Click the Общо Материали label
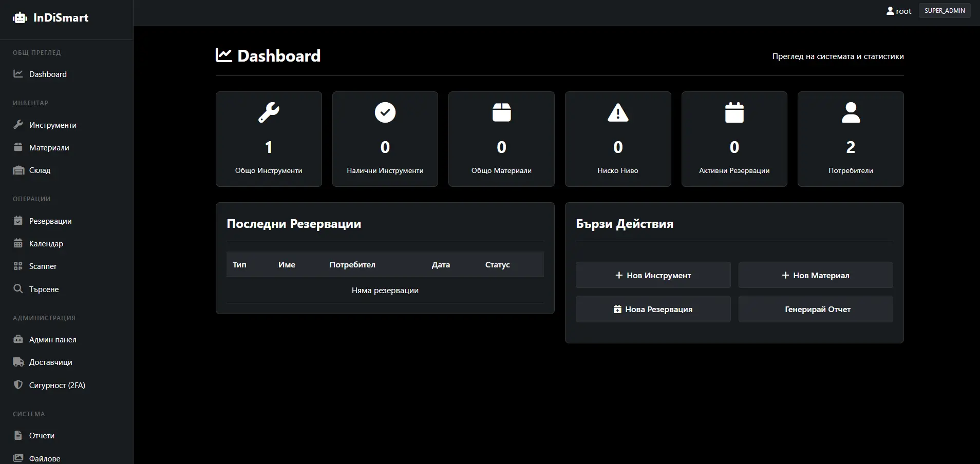The image size is (980, 464). click(x=501, y=170)
